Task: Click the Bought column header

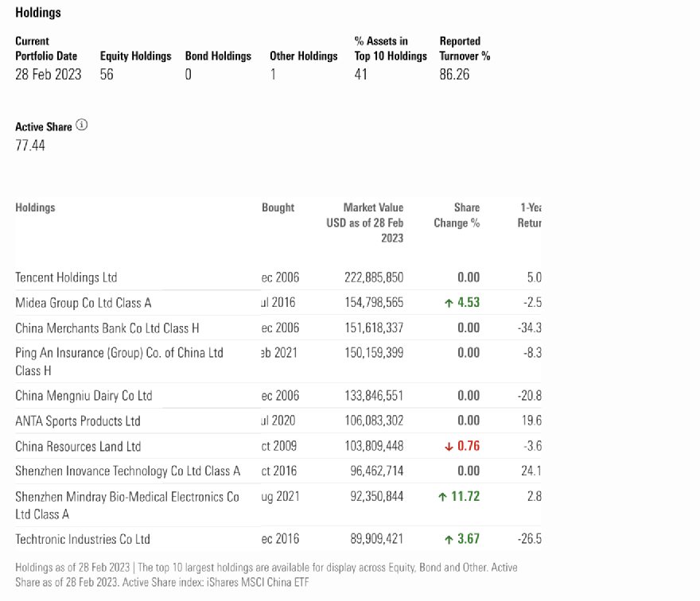Action: click(x=278, y=207)
